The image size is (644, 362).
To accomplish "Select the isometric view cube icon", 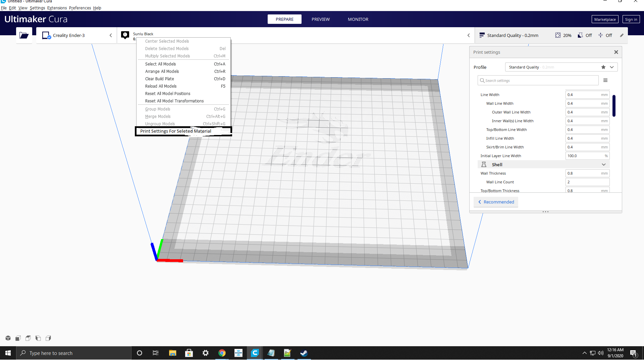I will [x=8, y=338].
